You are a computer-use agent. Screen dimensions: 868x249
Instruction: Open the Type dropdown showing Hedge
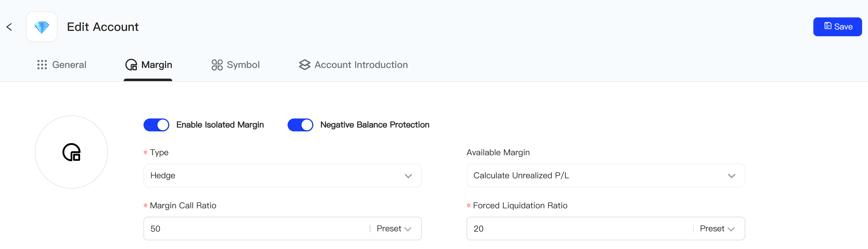pos(282,175)
